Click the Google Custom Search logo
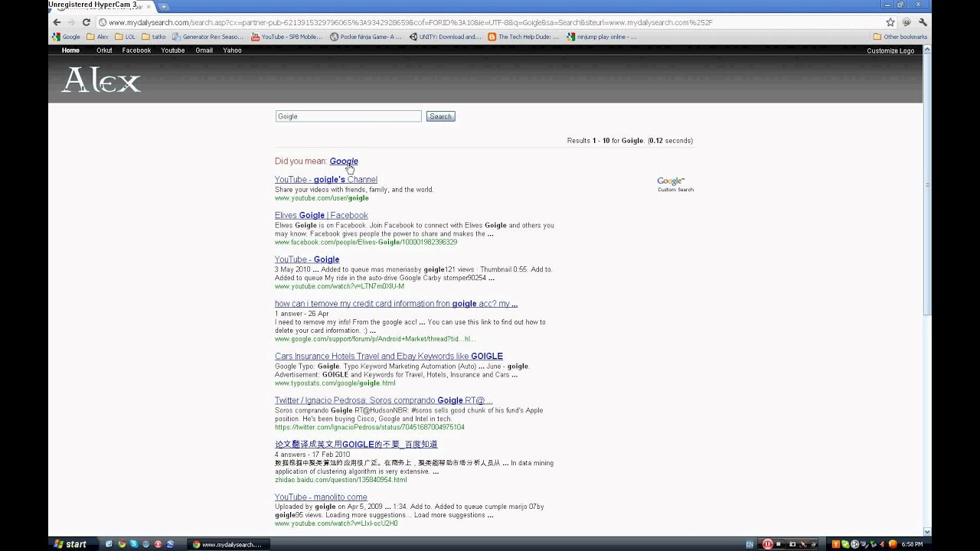 pos(675,184)
